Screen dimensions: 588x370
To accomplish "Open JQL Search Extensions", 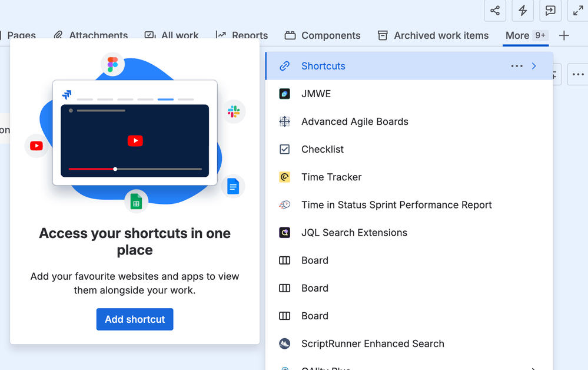I will point(410,233).
